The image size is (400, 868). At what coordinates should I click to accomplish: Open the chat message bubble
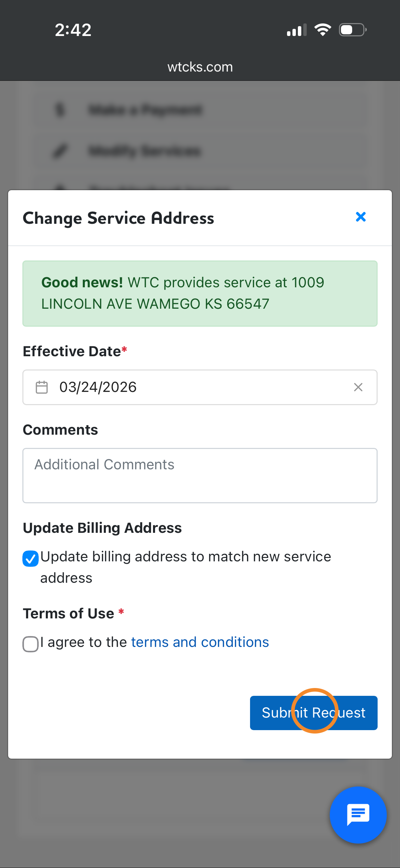pyautogui.click(x=358, y=815)
